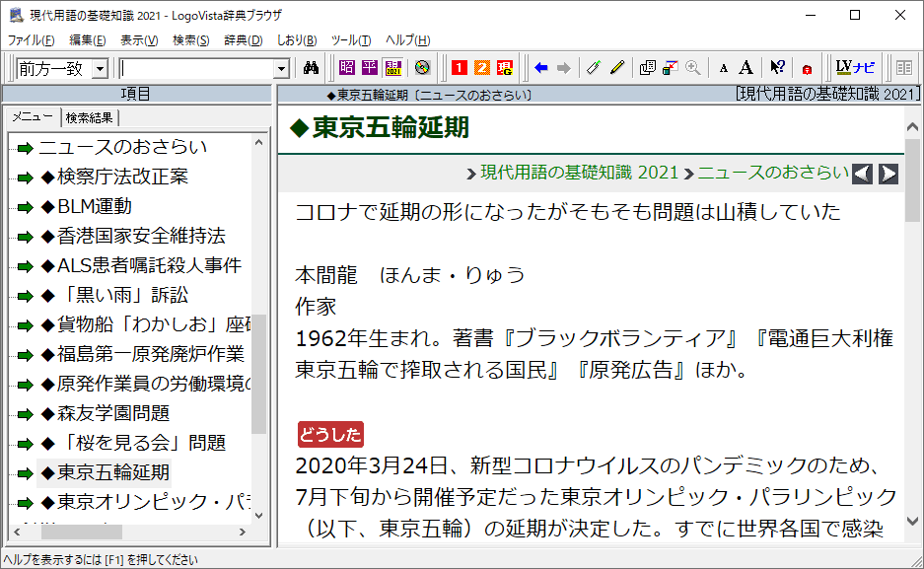Open the しおり menu
924x569 pixels.
pyautogui.click(x=297, y=40)
